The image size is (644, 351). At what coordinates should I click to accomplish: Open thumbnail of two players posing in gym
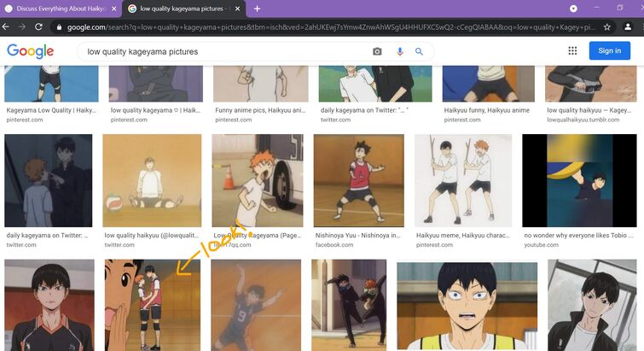[x=349, y=305]
